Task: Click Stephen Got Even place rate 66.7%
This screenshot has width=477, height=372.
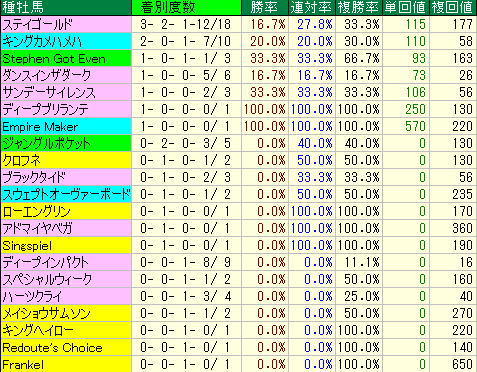Action: (362, 58)
